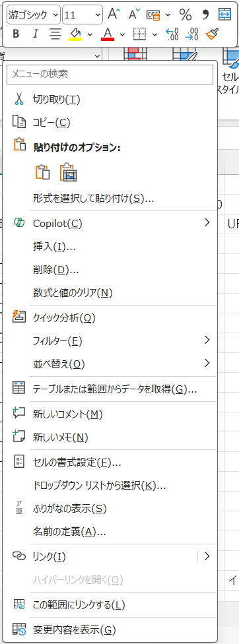Viewport: 239px width, 644px height.
Task: Expand リンク submenu arrow
Action: coord(207,556)
